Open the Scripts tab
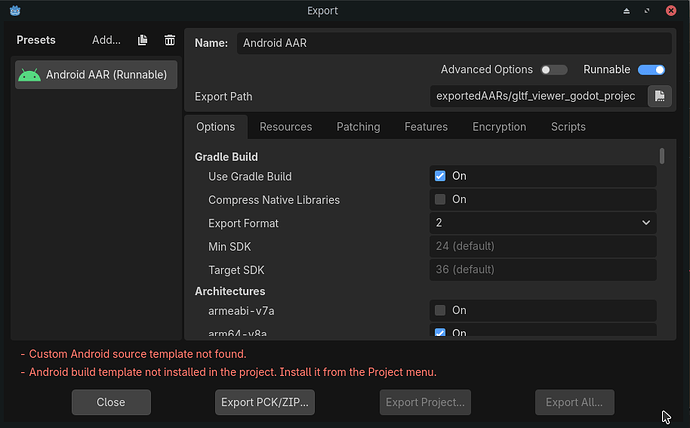This screenshot has height=428, width=690. (x=568, y=127)
